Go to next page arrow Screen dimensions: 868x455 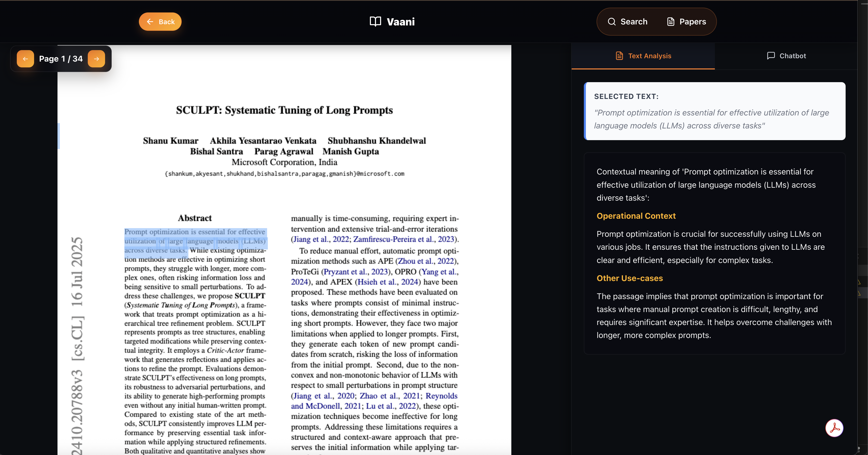[x=96, y=58]
